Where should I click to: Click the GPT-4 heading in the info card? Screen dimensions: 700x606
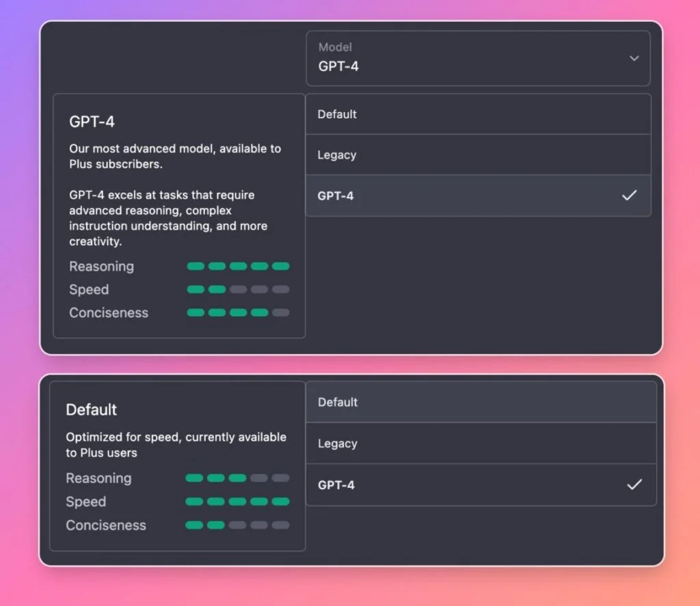[x=92, y=122]
